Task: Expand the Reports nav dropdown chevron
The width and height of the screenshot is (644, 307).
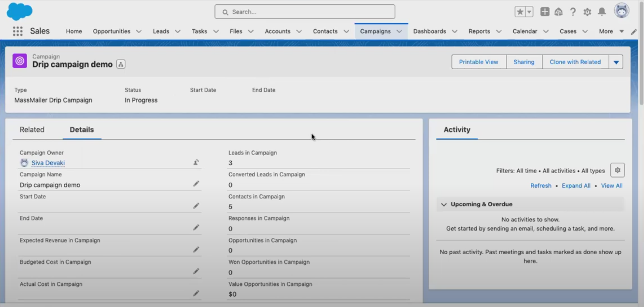Action: 499,31
